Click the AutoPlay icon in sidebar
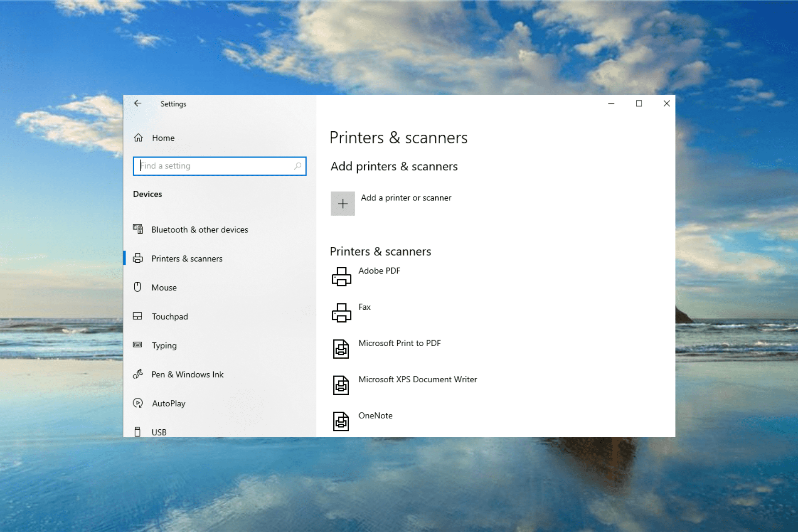This screenshot has width=798, height=532. 138,403
